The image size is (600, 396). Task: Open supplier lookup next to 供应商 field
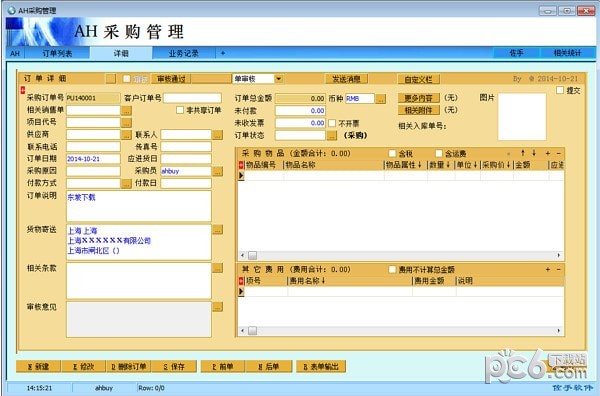point(127,135)
